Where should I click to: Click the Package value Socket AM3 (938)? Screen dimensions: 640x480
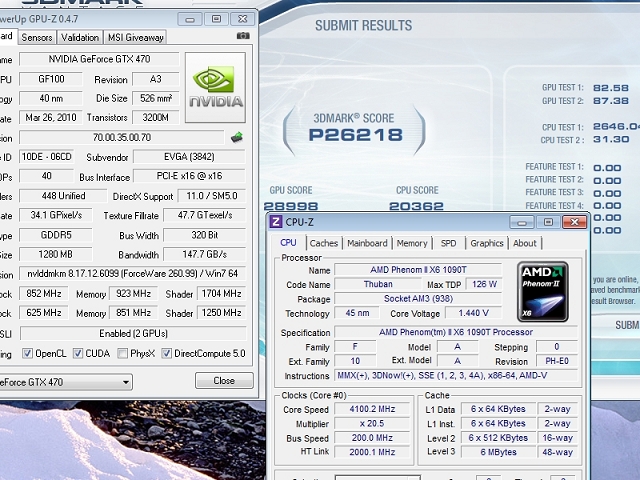tap(418, 298)
